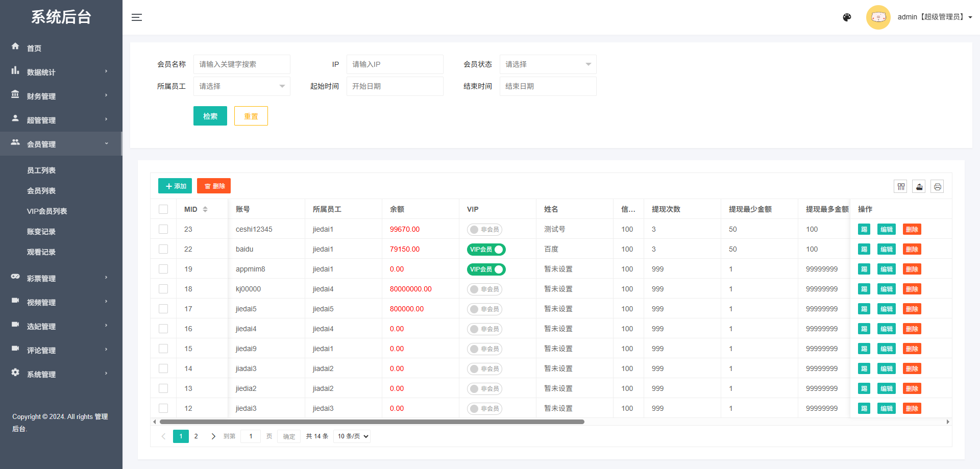Image resolution: width=980 pixels, height=469 pixels.
Task: Open the column display settings icon above the table
Action: (x=900, y=186)
